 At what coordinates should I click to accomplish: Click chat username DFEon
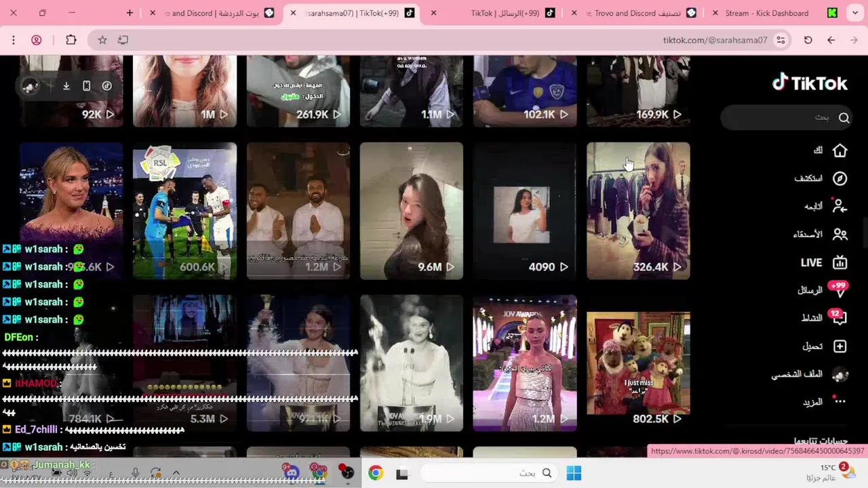coord(18,337)
